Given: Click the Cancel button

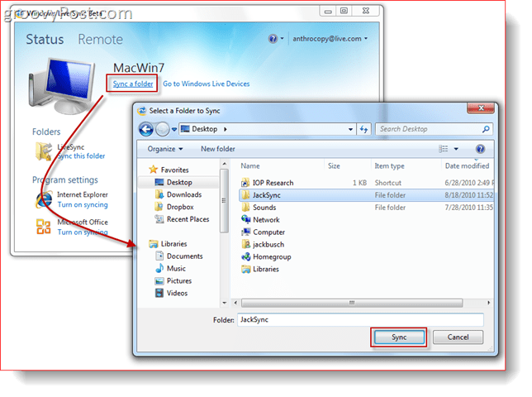Looking at the screenshot, I should point(458,337).
